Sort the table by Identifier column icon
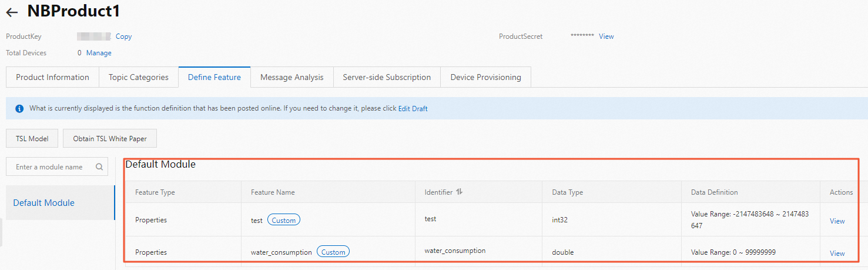The width and height of the screenshot is (868, 270). pos(459,192)
